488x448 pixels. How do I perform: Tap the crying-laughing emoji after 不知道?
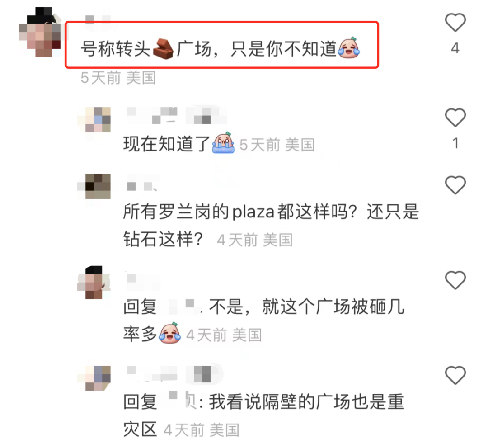(x=349, y=48)
